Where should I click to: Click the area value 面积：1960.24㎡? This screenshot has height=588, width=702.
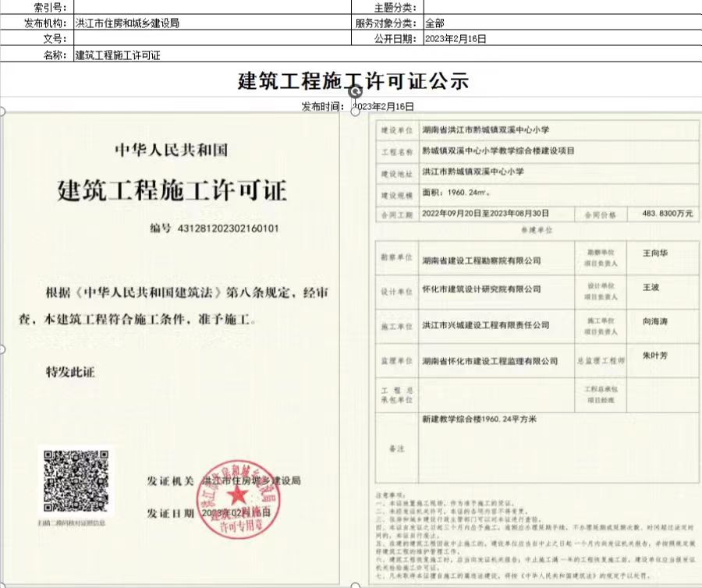[x=456, y=193]
